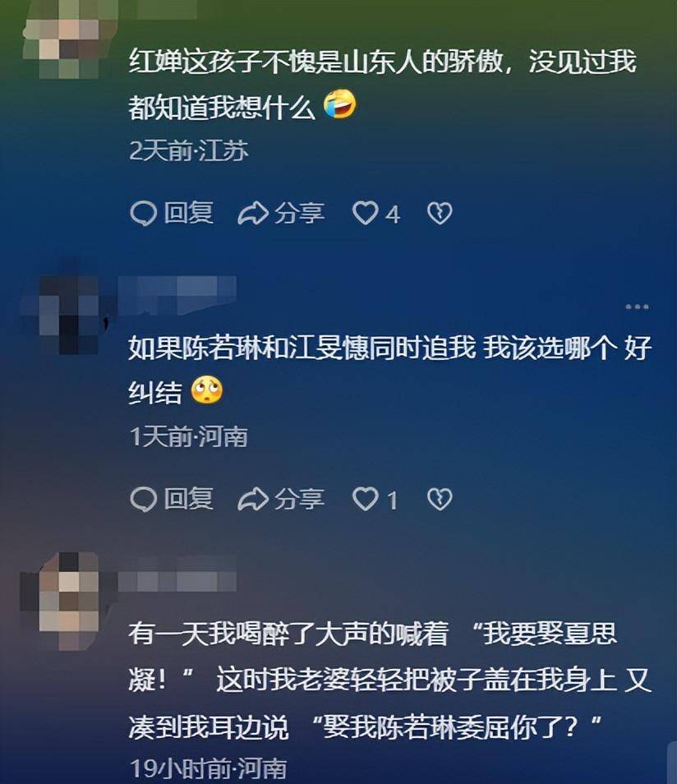Open three-dot menu on the 陈若琳 comment
Screen dimensions: 677x784
coord(637,307)
